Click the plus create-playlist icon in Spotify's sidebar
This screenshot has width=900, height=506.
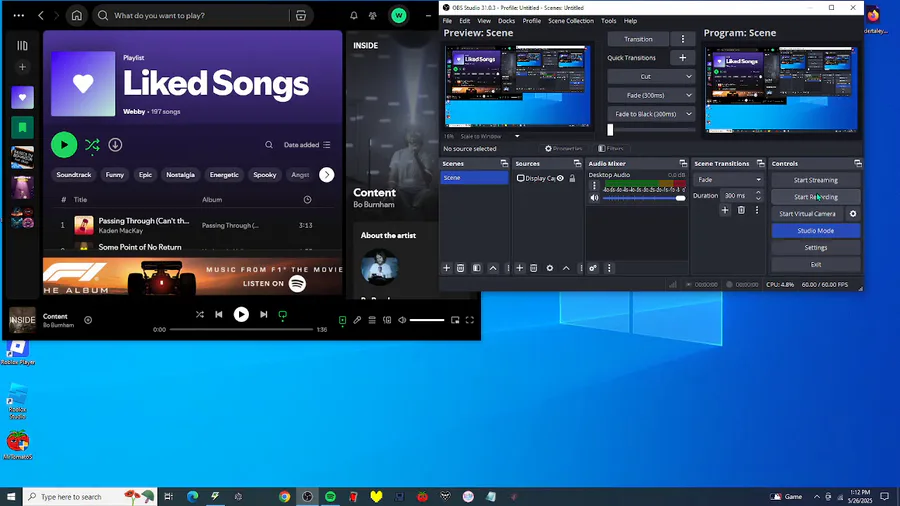[x=22, y=67]
